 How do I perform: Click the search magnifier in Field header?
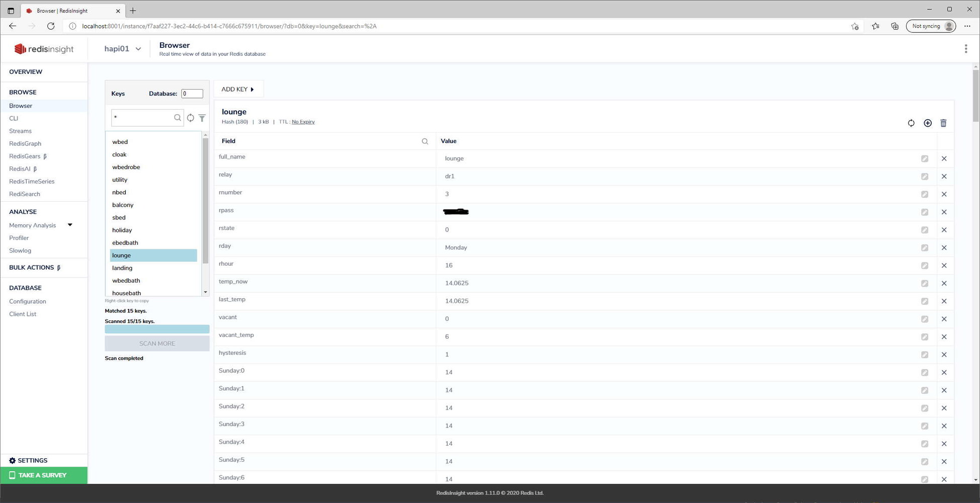click(x=425, y=141)
